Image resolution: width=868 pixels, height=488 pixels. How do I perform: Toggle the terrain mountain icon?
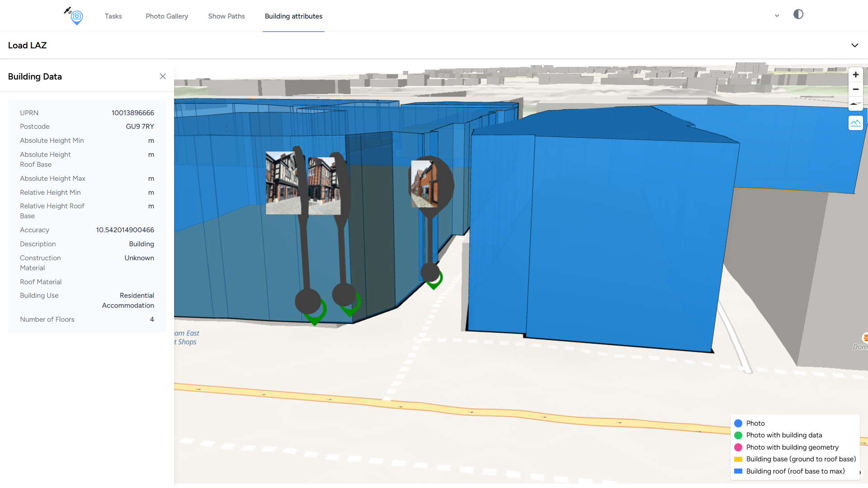click(x=855, y=123)
